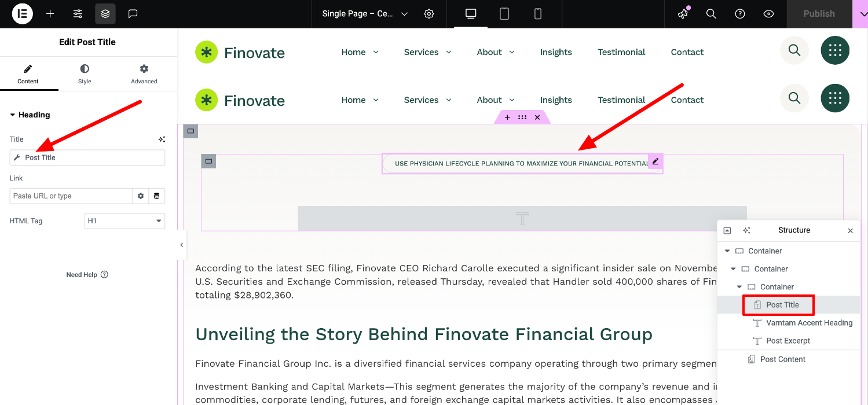Preview changes with the eye icon
The height and width of the screenshot is (405, 868).
769,14
